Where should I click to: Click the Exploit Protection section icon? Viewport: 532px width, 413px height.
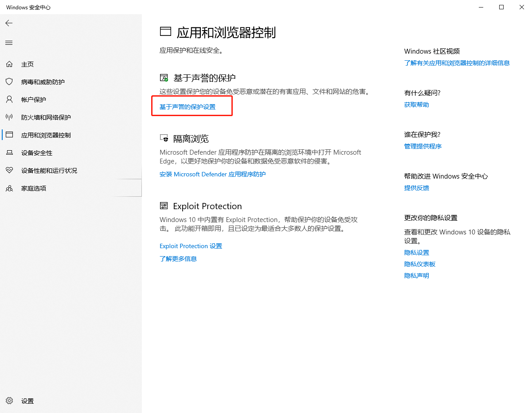164,206
